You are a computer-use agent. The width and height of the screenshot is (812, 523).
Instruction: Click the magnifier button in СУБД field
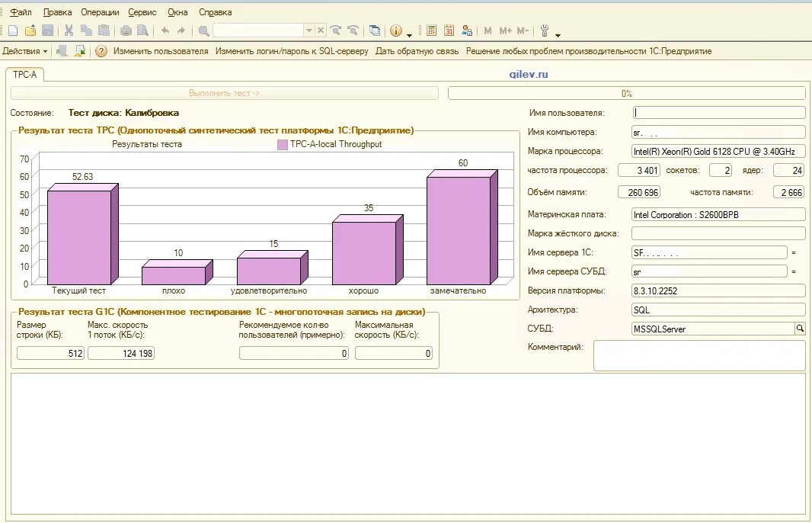(x=800, y=328)
